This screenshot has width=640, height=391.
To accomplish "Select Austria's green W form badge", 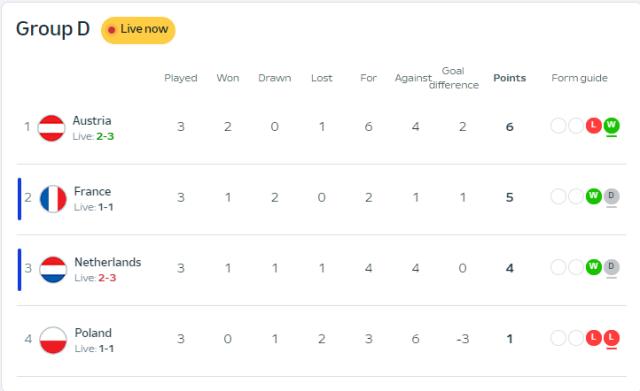I will [611, 125].
